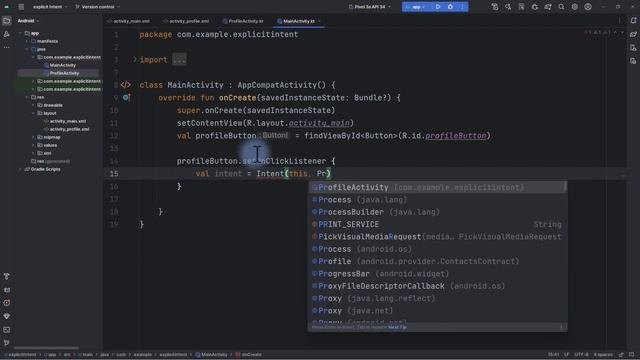
Task: Expand Gradle Scripts node
Action: [20, 169]
